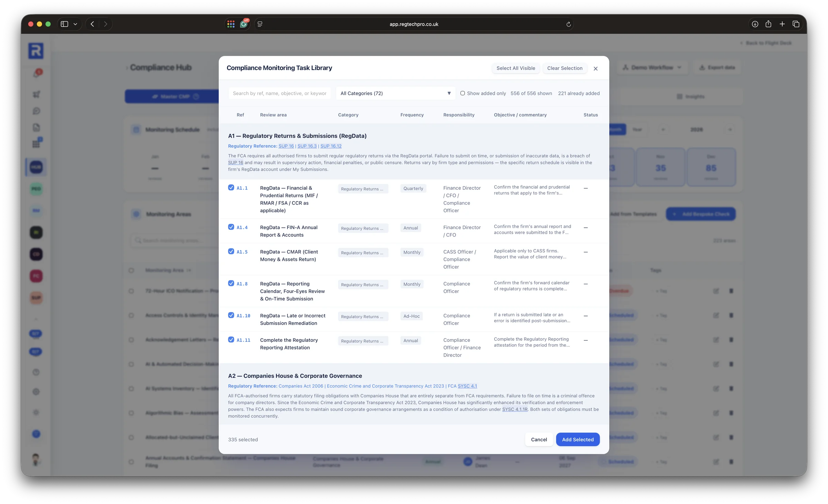Screen dimensions: 828x504
Task: Click the Quarterly frequency tag for A1.1
Action: point(413,189)
